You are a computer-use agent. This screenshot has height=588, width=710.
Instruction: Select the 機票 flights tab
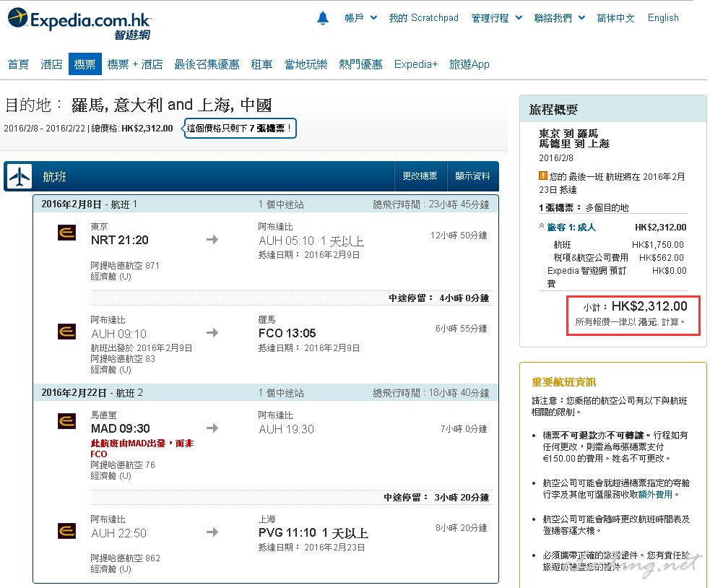(x=85, y=64)
